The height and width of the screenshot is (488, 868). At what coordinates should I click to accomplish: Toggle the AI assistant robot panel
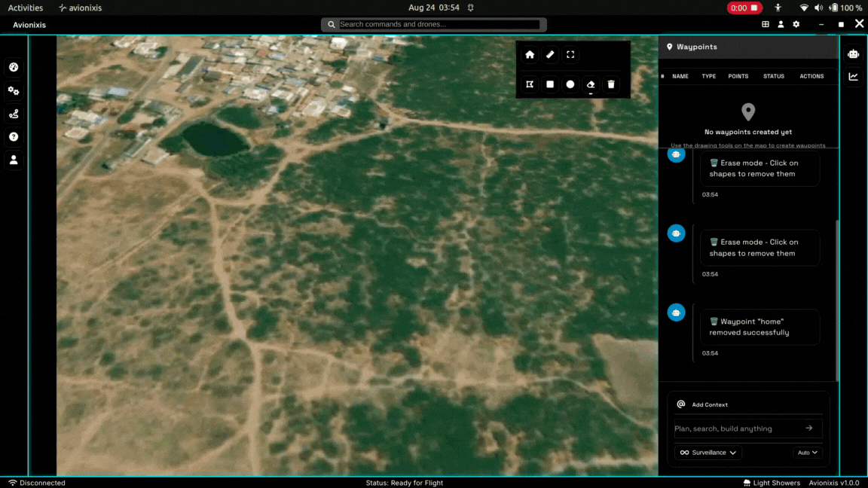[x=853, y=54]
